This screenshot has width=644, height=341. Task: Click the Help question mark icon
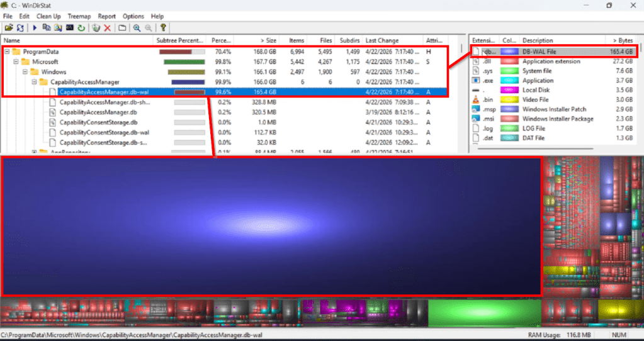(x=163, y=28)
